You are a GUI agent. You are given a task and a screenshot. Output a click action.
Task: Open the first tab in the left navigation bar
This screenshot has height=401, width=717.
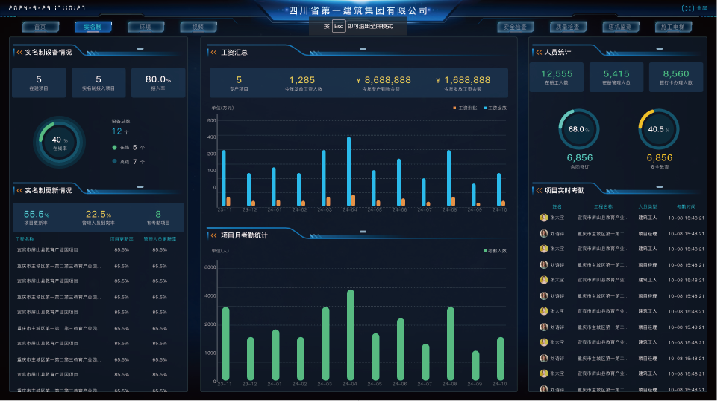click(x=39, y=26)
